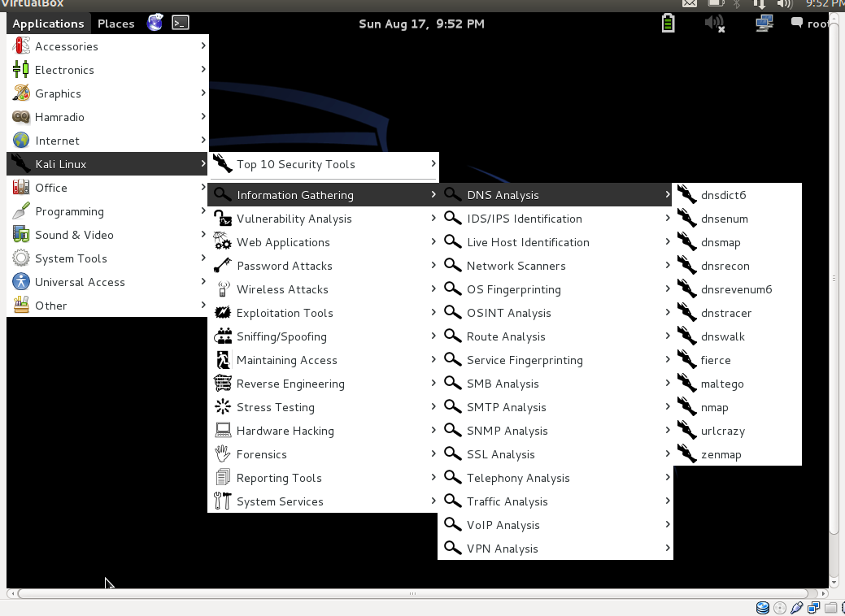Launch maltego from the tools list
The height and width of the screenshot is (616, 845).
pos(721,384)
